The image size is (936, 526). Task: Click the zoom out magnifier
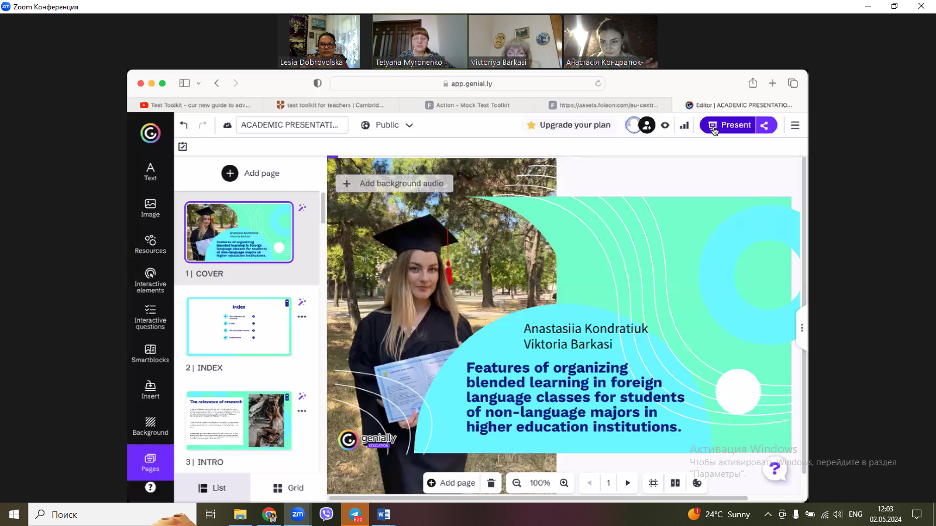tap(517, 483)
